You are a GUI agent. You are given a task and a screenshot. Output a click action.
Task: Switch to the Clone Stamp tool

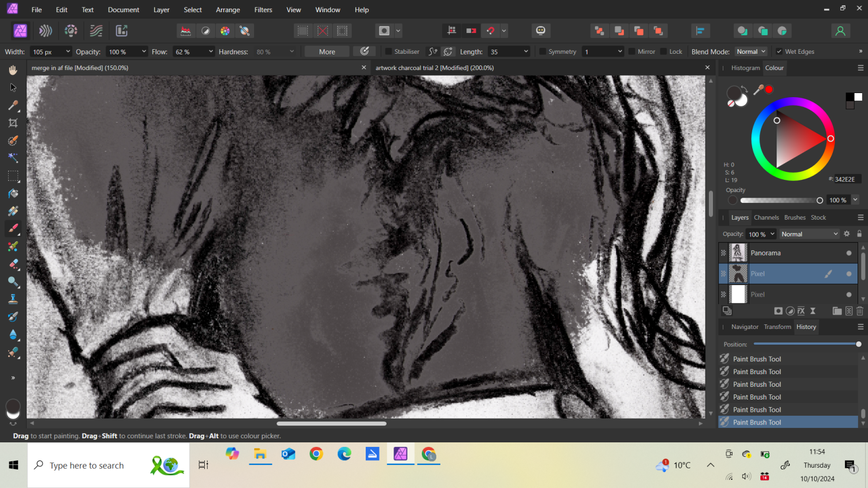coord(13,299)
